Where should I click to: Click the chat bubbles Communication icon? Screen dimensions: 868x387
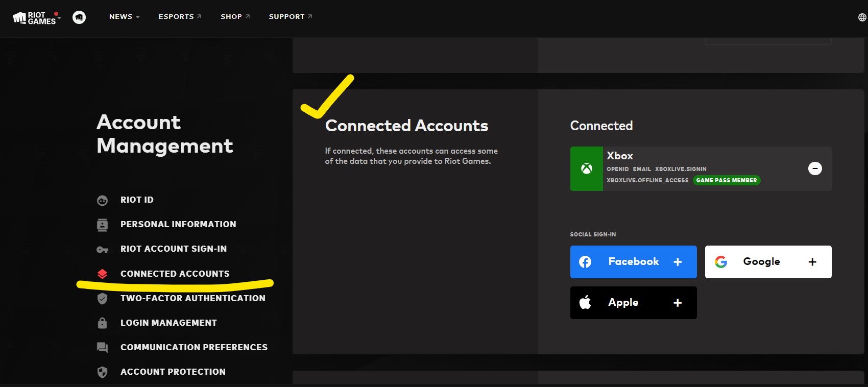pos(102,348)
